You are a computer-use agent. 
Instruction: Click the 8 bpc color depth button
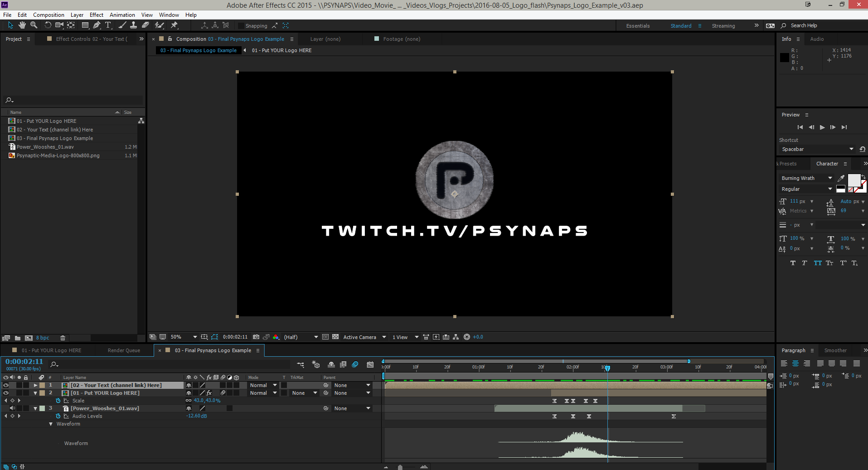coord(43,338)
